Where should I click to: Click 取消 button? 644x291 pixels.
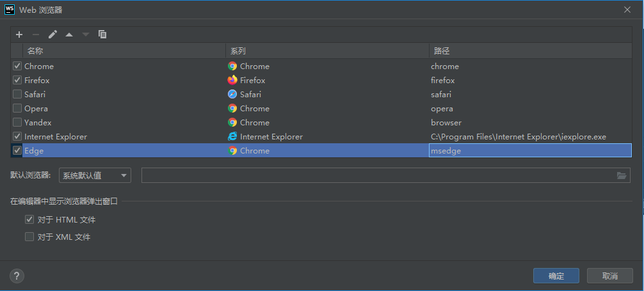point(610,276)
